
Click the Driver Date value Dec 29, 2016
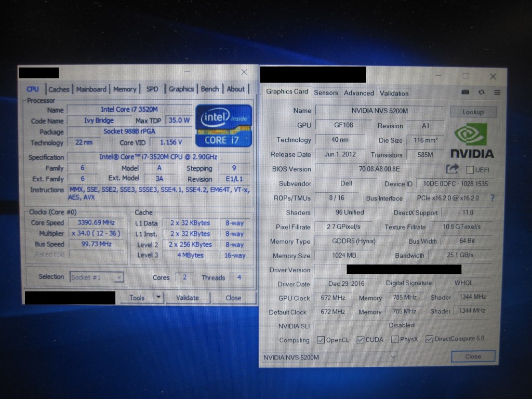coord(346,283)
